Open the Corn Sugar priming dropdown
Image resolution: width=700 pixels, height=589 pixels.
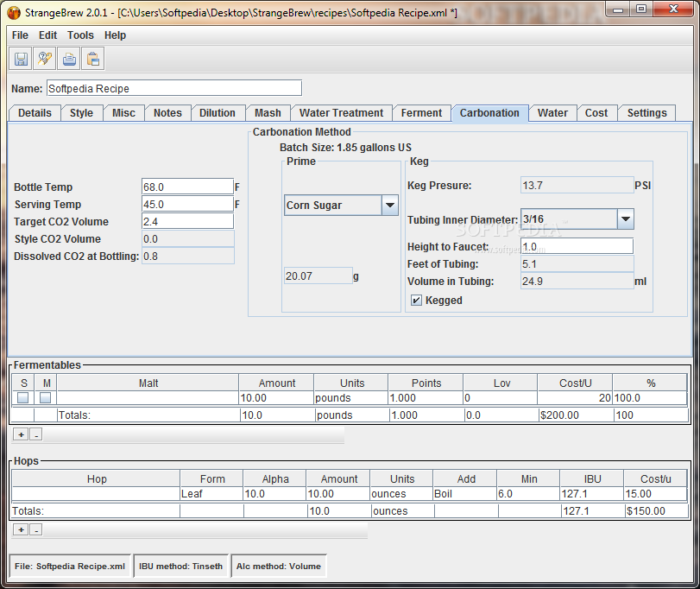click(390, 205)
